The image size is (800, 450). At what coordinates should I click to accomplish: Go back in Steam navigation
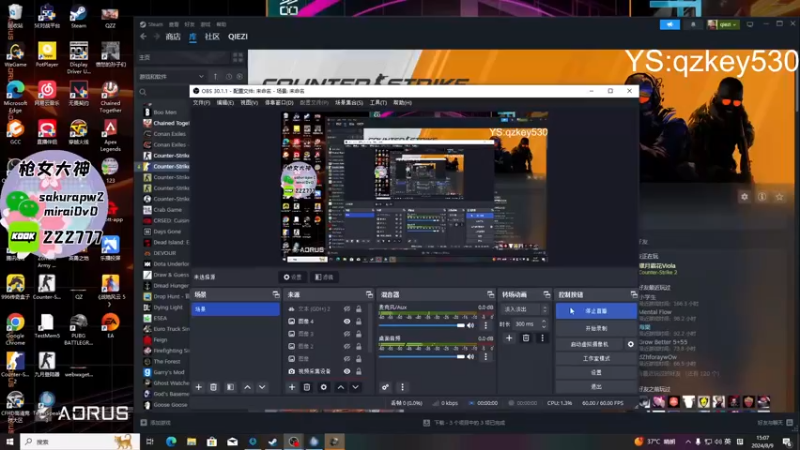point(143,36)
